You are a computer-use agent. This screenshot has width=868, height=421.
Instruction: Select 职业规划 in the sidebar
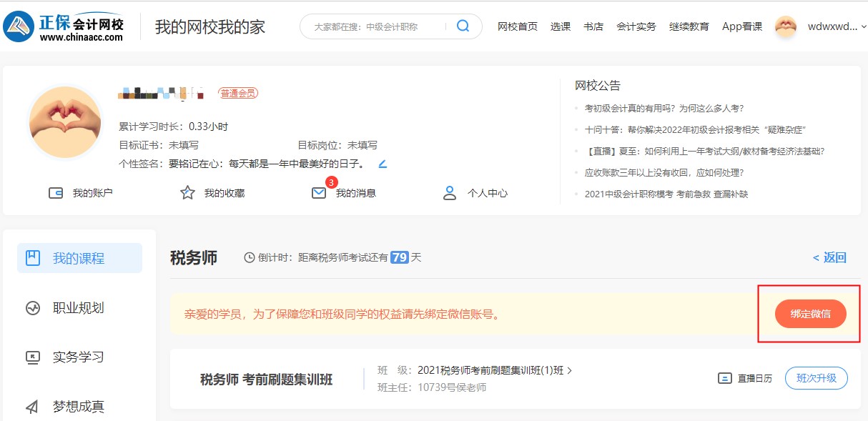[79, 308]
